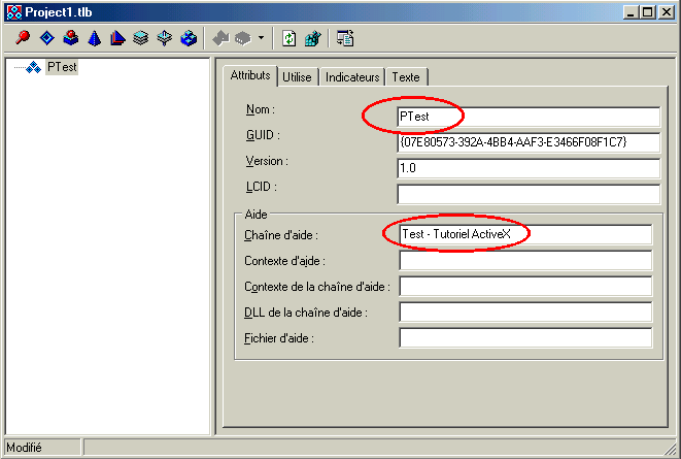Click the Version input field
The image size is (681, 459).
pos(528,168)
